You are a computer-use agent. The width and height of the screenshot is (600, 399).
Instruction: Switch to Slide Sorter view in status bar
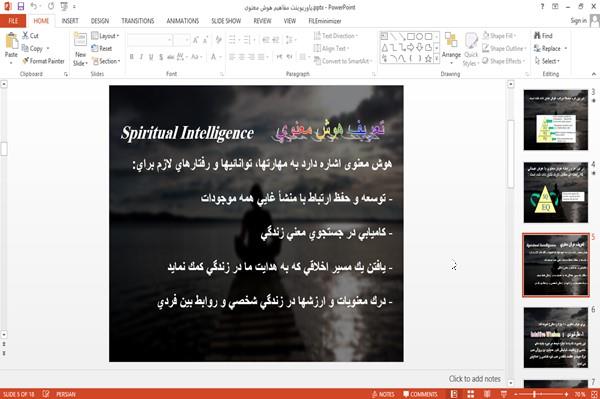pyautogui.click(x=471, y=394)
